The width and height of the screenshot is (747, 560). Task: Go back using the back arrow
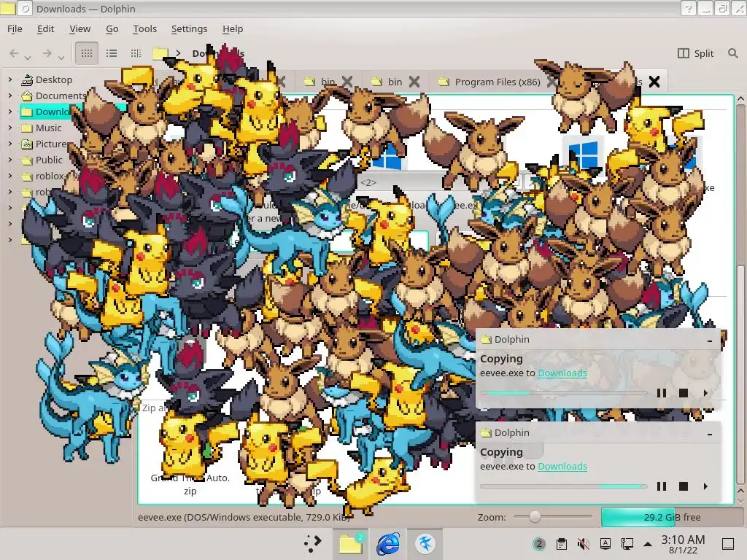pyautogui.click(x=14, y=53)
